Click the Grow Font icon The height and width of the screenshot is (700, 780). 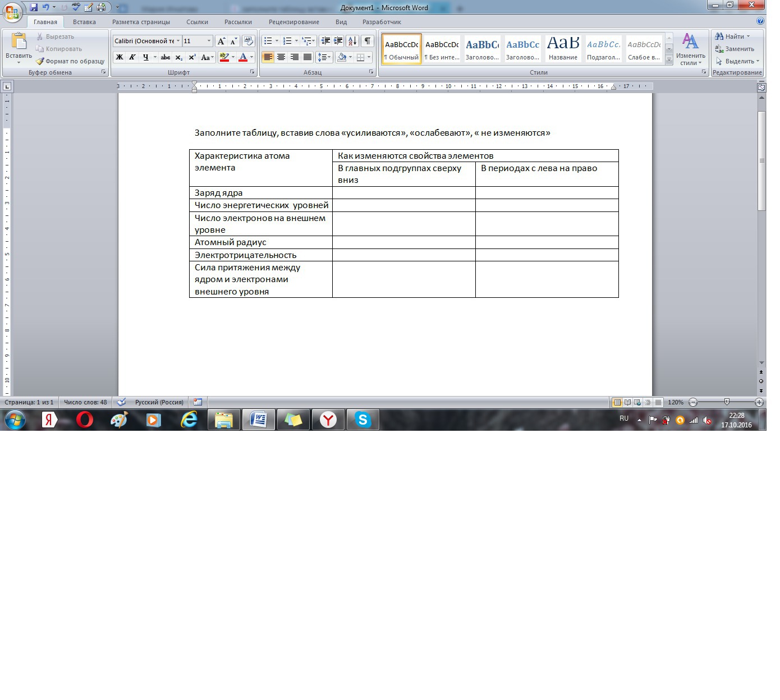click(221, 41)
